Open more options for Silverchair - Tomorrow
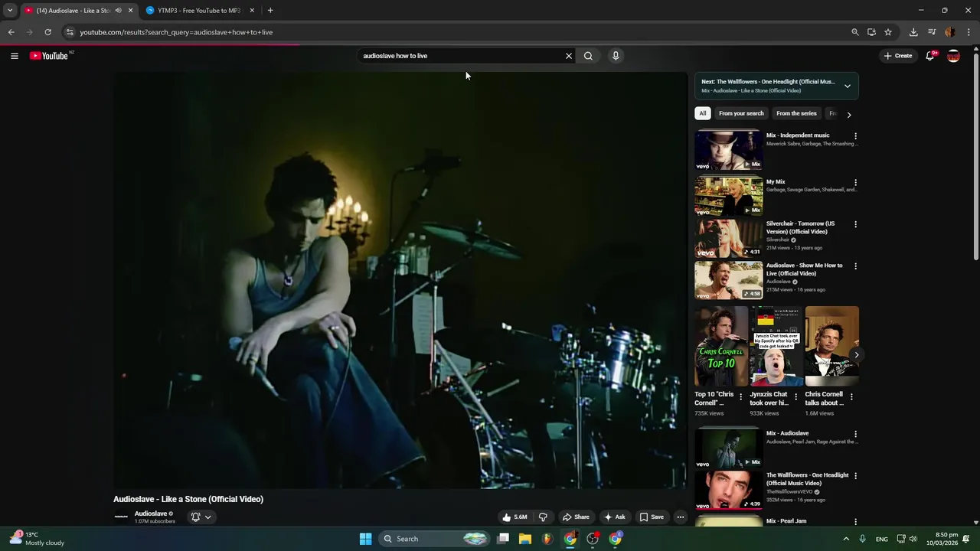 855,224
